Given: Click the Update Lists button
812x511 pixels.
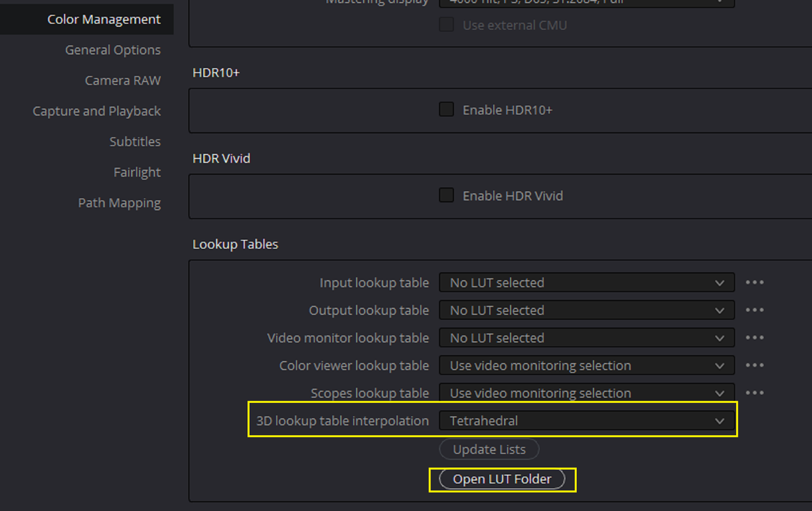Looking at the screenshot, I should coord(489,449).
